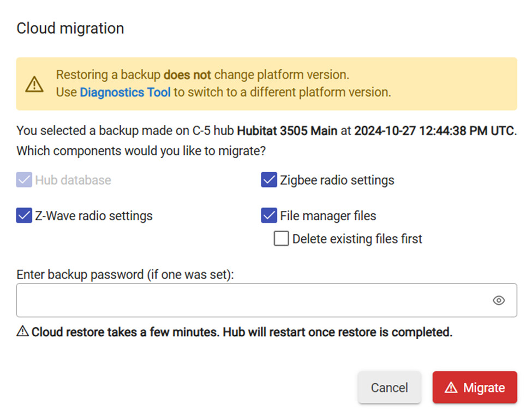The image size is (532, 411).
Task: Uncheck File manager files
Action: 269,215
